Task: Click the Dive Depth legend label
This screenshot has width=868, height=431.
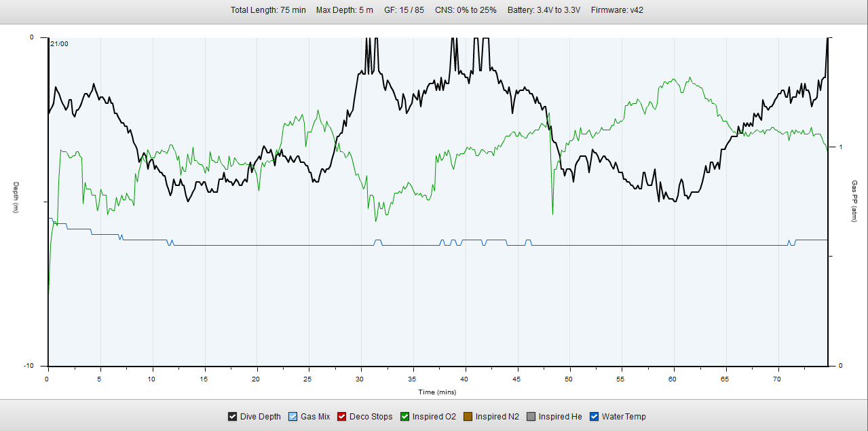Action: click(260, 417)
